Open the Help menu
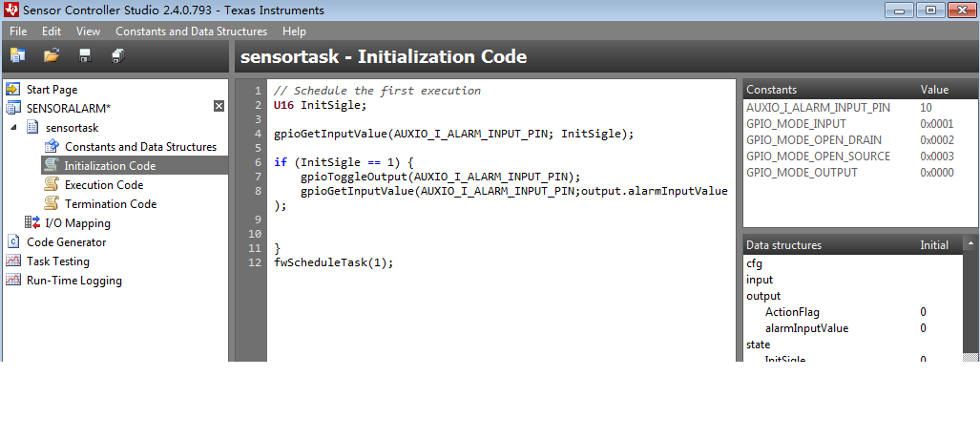Viewport: 980px width, 439px height. click(294, 31)
